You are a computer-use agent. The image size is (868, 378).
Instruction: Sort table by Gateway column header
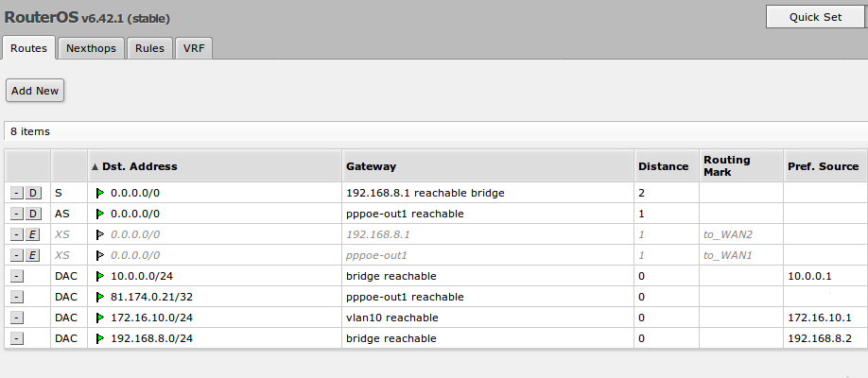coord(371,166)
